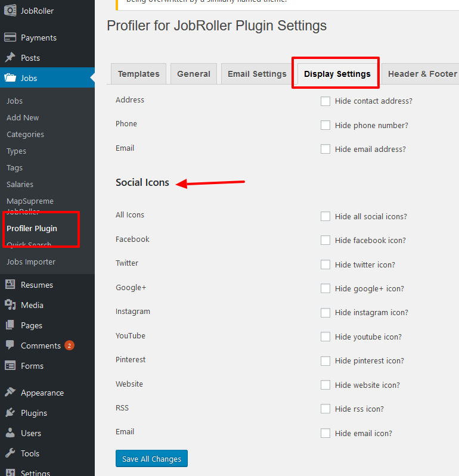Check Hide phone number checkbox

click(x=325, y=125)
